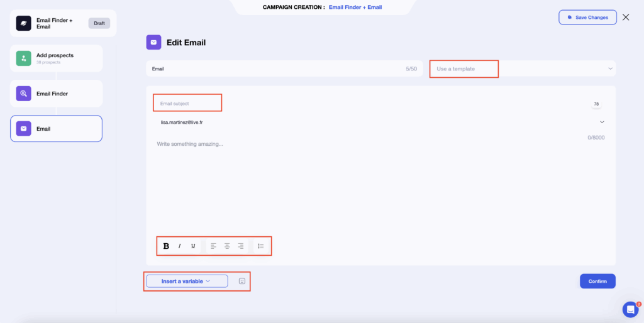This screenshot has height=323, width=644.
Task: Open the emoji picker icon
Action: [241, 281]
